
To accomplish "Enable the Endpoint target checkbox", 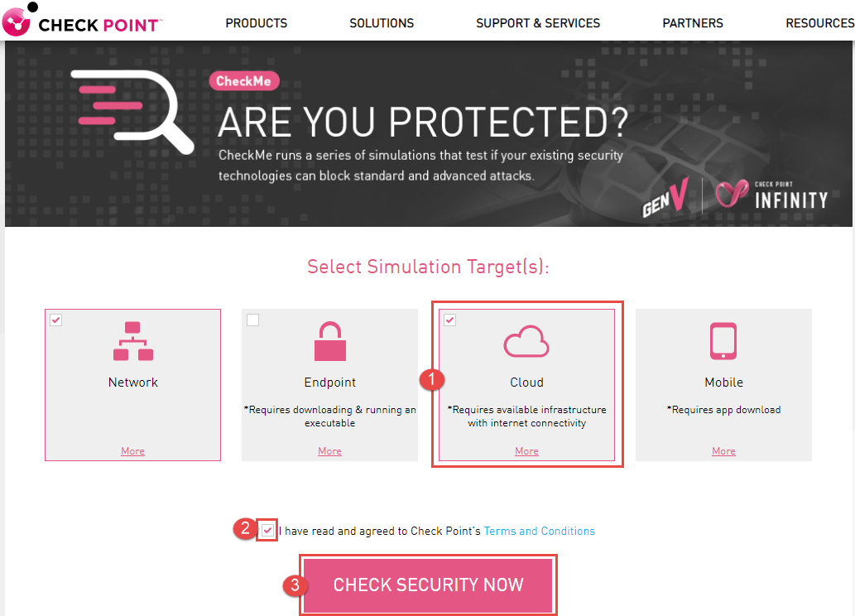I will pos(253,320).
